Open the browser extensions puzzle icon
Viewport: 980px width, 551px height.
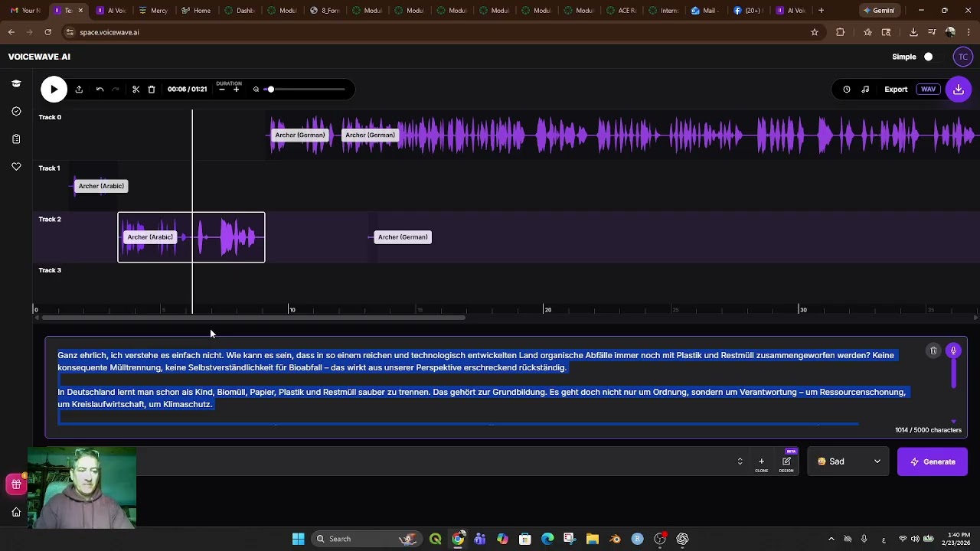tap(841, 32)
